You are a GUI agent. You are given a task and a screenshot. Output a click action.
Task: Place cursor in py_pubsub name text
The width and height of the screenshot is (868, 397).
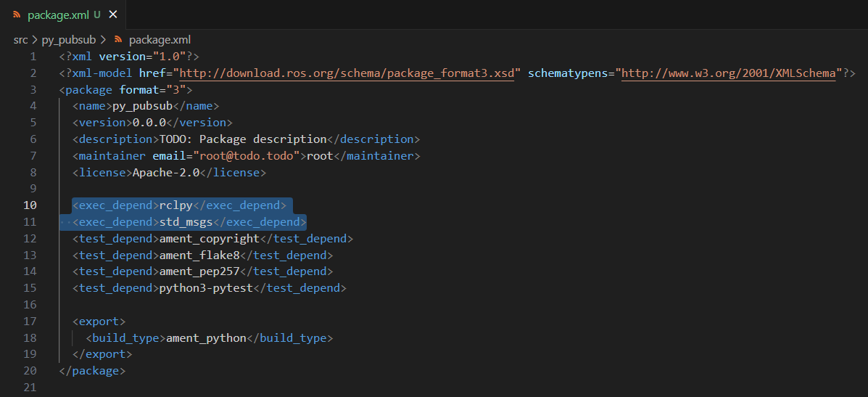click(142, 106)
